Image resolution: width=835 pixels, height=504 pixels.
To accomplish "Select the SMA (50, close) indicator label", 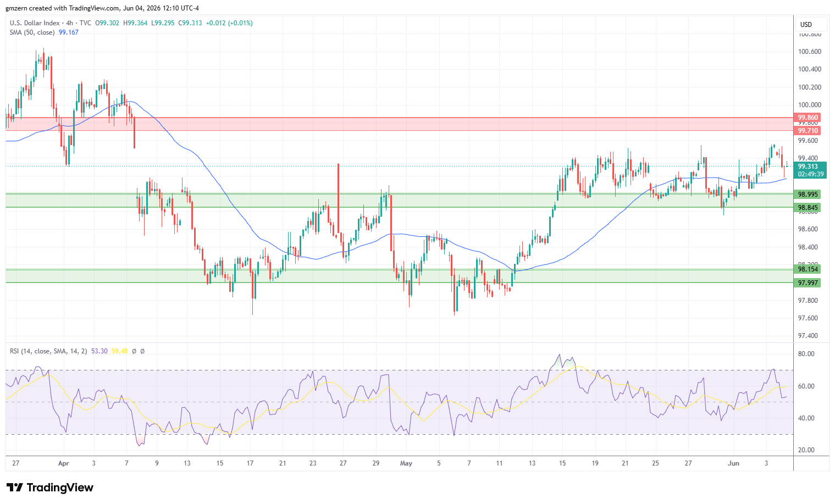I will (32, 32).
